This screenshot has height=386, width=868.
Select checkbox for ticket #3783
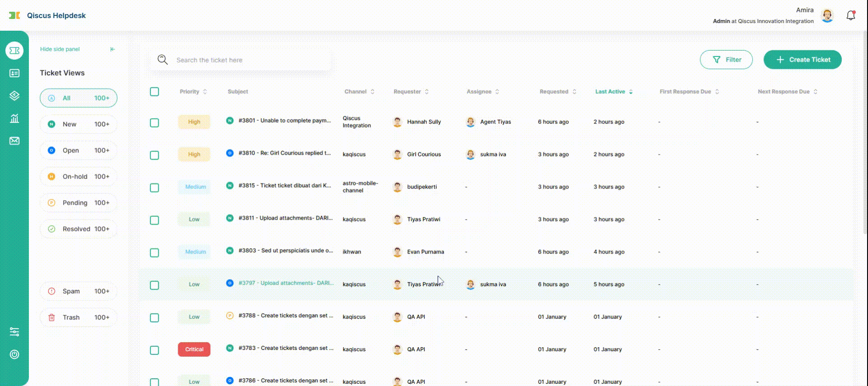tap(155, 350)
